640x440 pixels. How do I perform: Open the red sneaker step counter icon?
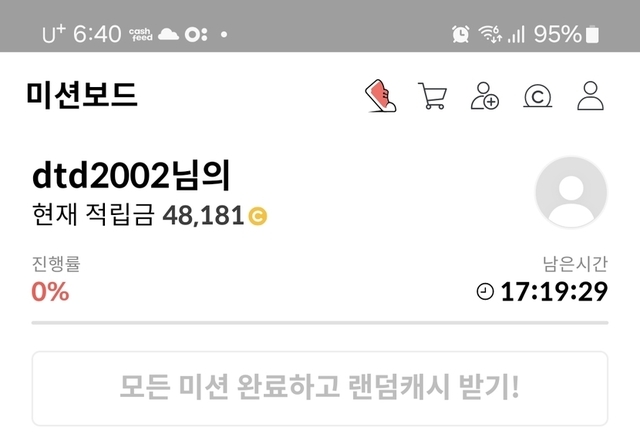(x=380, y=96)
